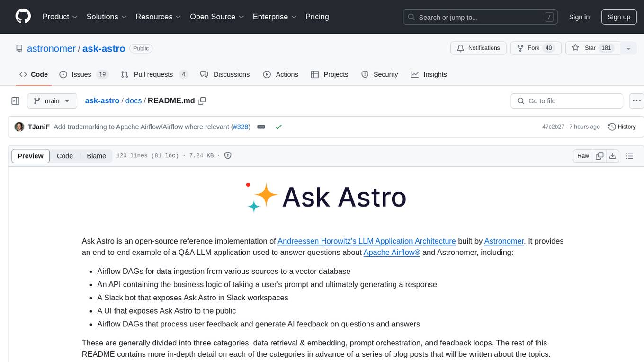Click the Ask Astro logo image
Screen dimensions: 644x362
pyautogui.click(x=326, y=197)
